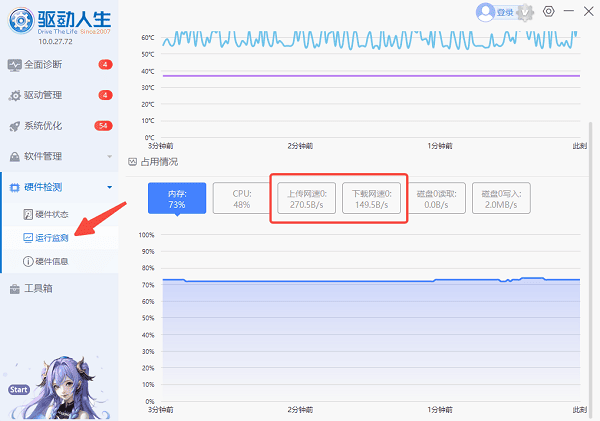Viewport: 600px width, 421px height.
Task: Click the VIP badge icon
Action: (x=525, y=13)
